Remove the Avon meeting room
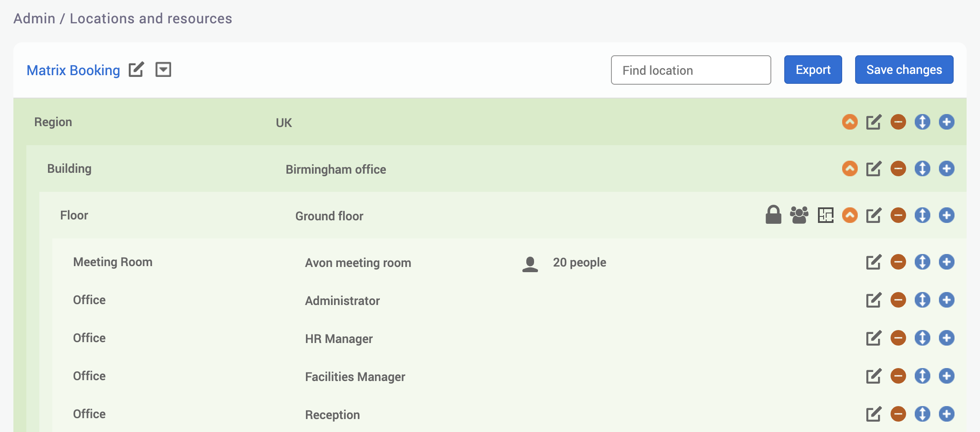Image resolution: width=980 pixels, height=432 pixels. pos(898,261)
